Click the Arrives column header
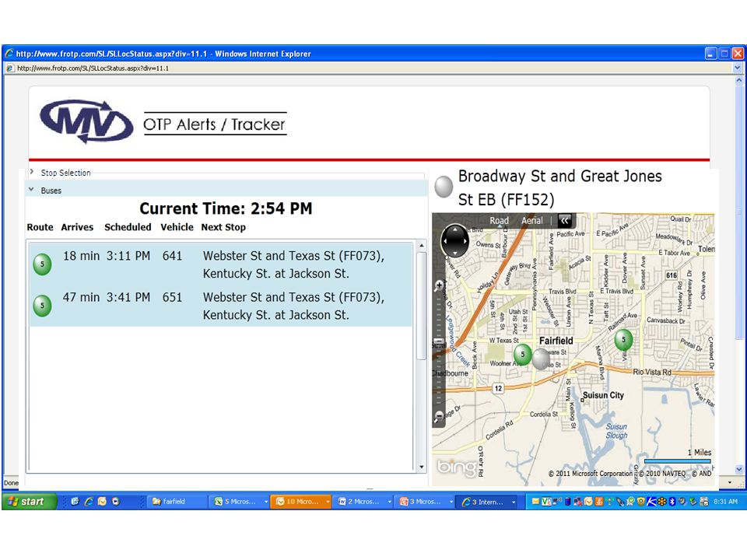The width and height of the screenshot is (747, 560). [77, 227]
